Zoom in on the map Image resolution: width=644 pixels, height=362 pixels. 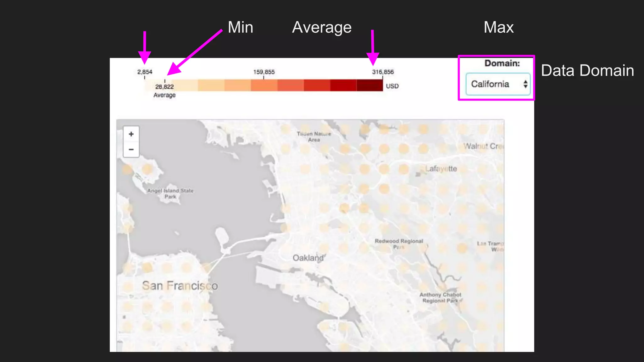coord(131,134)
